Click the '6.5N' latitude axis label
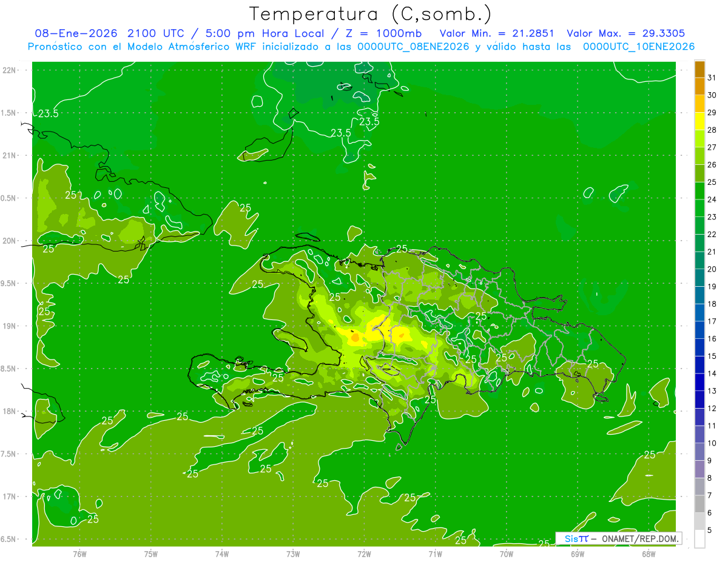Image resolution: width=728 pixels, height=562 pixels. (9, 539)
